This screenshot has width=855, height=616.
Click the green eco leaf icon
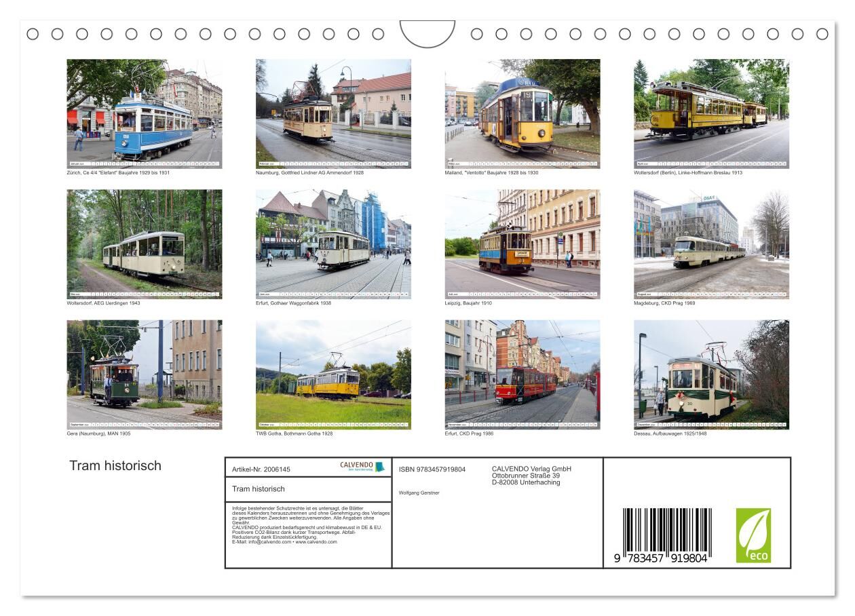(753, 535)
